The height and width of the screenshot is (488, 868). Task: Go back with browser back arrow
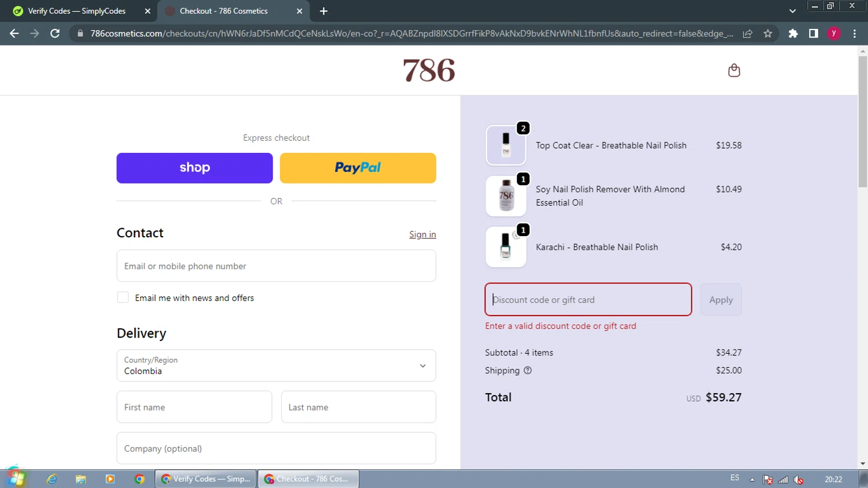coord(14,34)
